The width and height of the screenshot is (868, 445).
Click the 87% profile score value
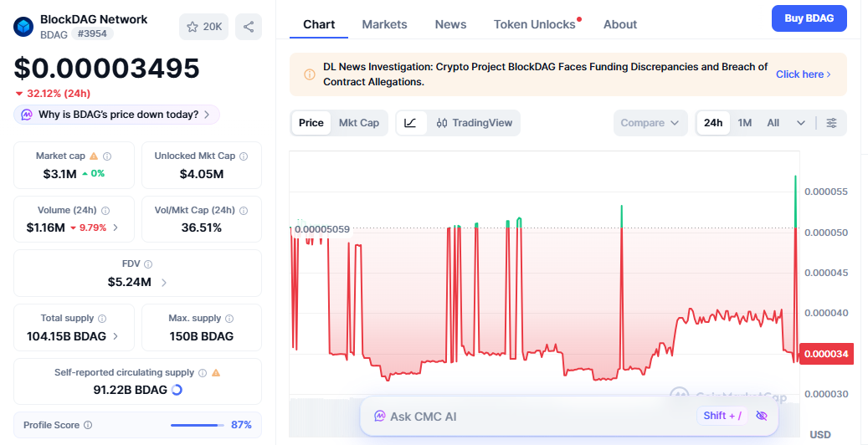pos(241,425)
